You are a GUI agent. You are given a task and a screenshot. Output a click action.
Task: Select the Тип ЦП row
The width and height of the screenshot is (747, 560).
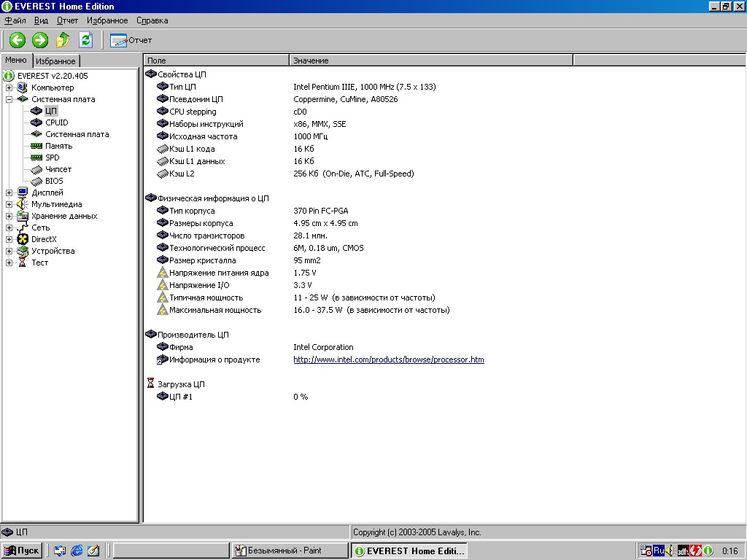[x=295, y=87]
